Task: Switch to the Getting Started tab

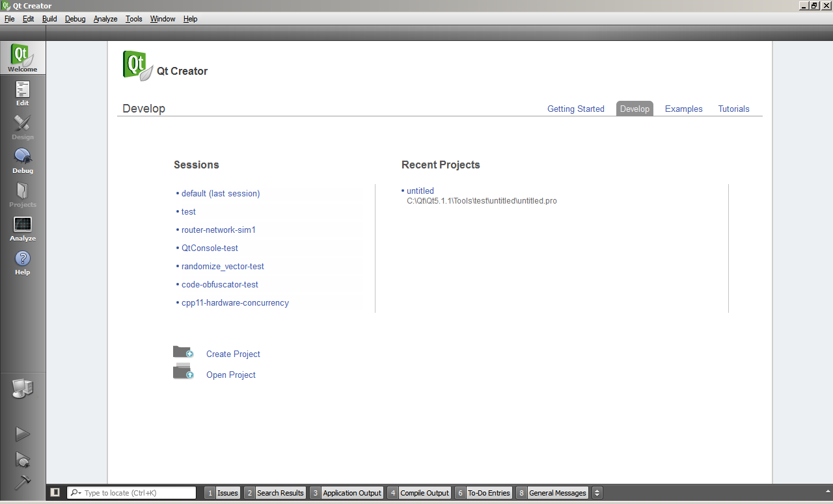Action: pos(576,109)
